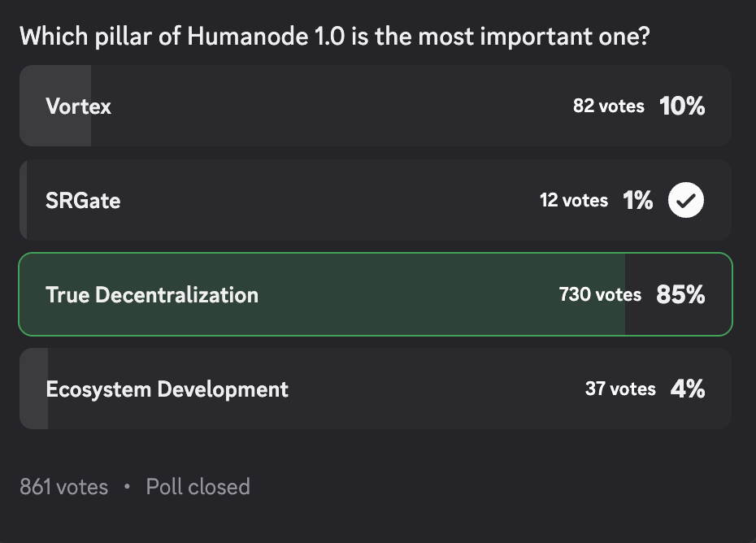
Task: Pick the Ecosystem Development option
Action: pyautogui.click(x=376, y=389)
